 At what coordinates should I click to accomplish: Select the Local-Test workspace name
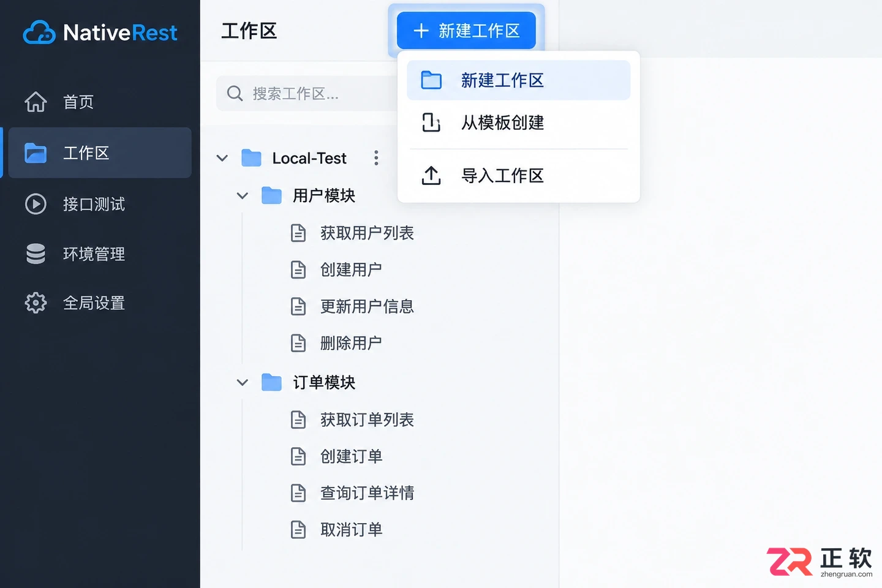(x=309, y=158)
